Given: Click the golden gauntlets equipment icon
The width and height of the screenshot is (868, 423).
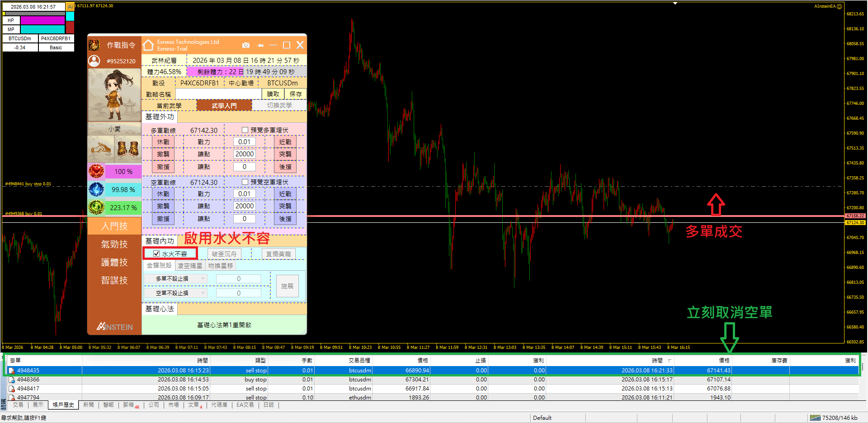Looking at the screenshot, I should (127, 148).
